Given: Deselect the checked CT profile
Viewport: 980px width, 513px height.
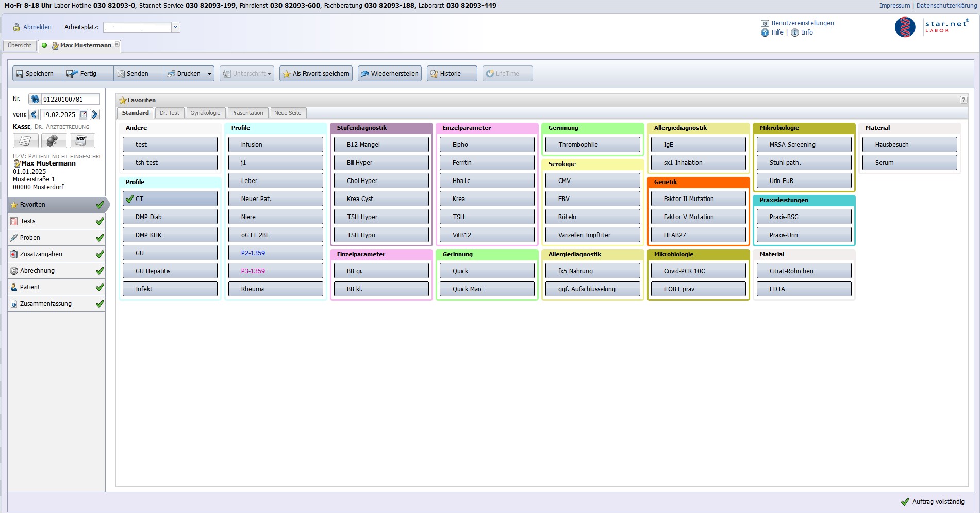Looking at the screenshot, I should [170, 199].
